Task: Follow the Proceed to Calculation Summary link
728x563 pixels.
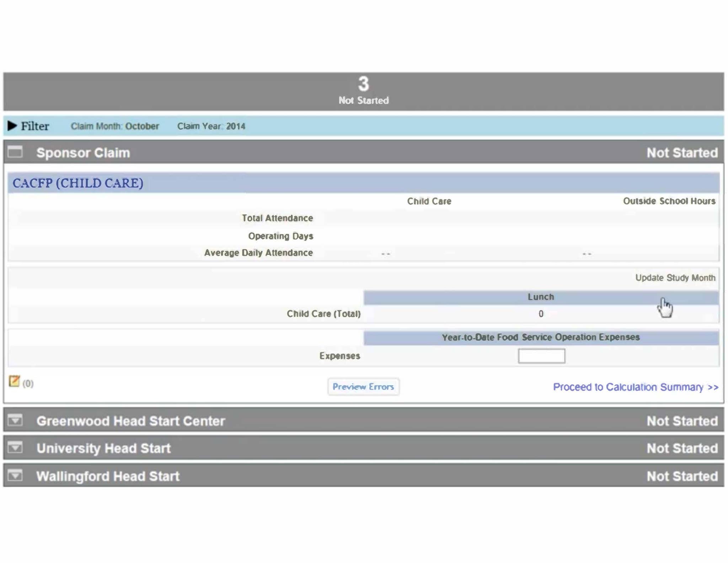Action: click(x=635, y=387)
